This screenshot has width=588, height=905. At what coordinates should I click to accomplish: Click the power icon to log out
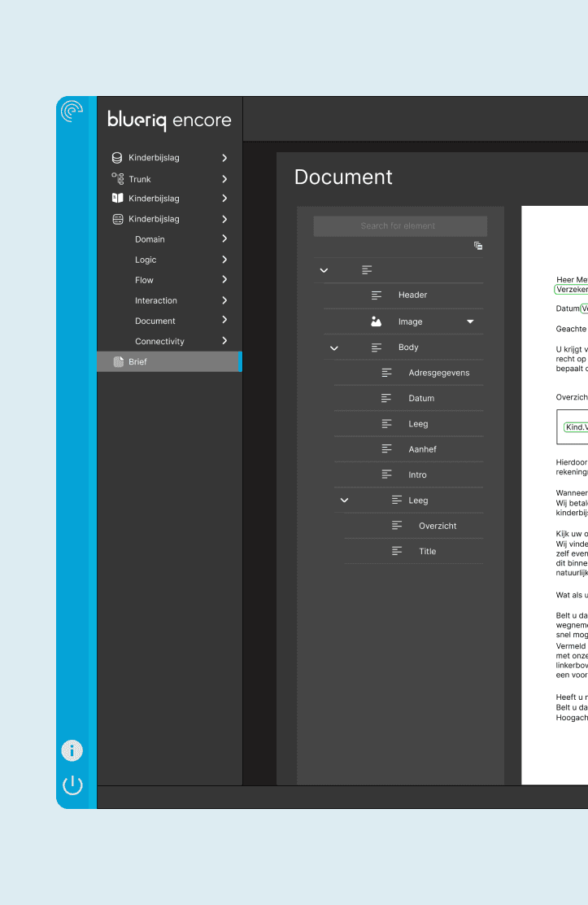coord(72,785)
